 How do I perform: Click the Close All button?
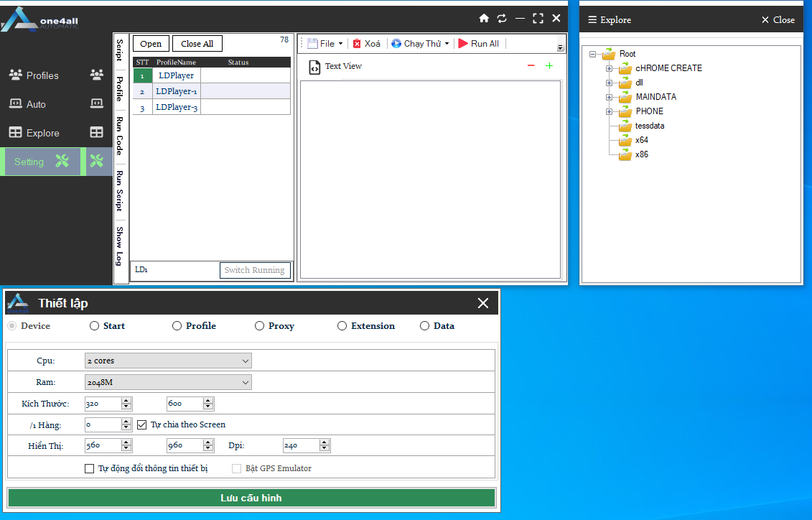(x=197, y=44)
